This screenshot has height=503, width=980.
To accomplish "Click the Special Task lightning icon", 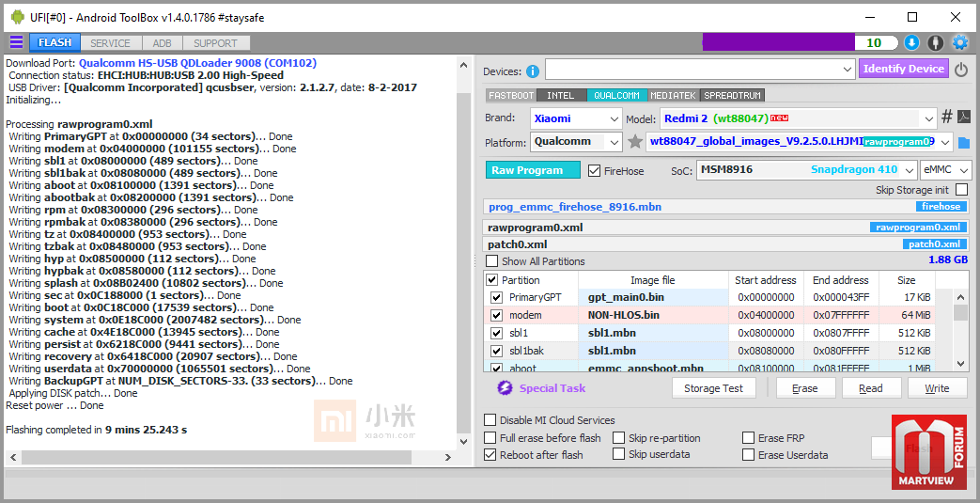I will pyautogui.click(x=505, y=388).
